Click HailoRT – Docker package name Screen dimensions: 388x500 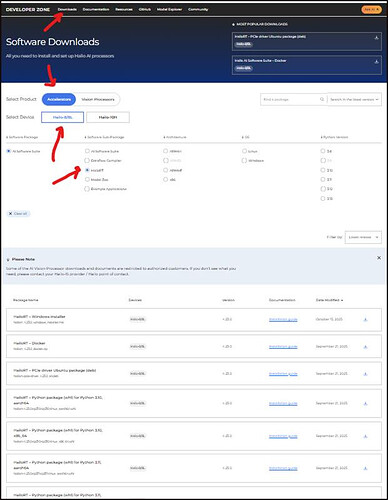29,343
